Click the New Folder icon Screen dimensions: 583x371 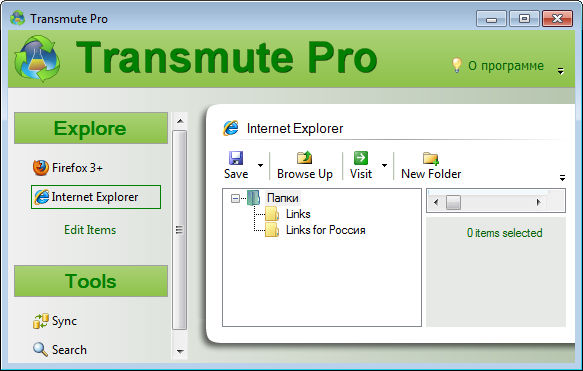[431, 158]
